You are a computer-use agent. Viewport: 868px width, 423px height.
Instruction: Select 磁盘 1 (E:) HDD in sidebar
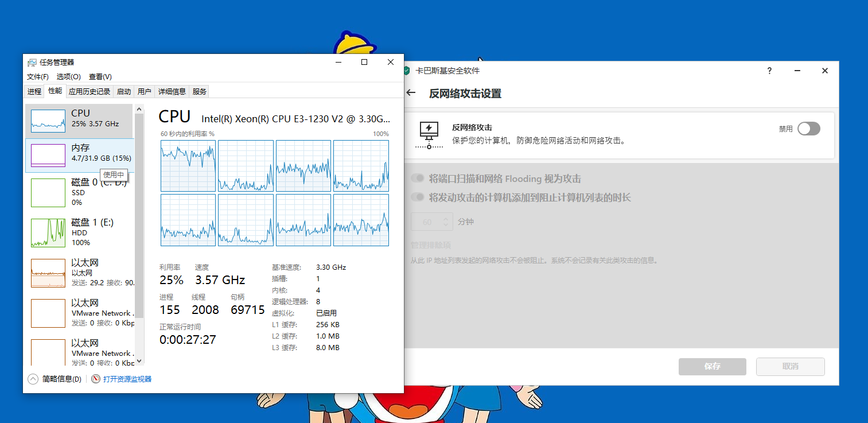pyautogui.click(x=80, y=233)
